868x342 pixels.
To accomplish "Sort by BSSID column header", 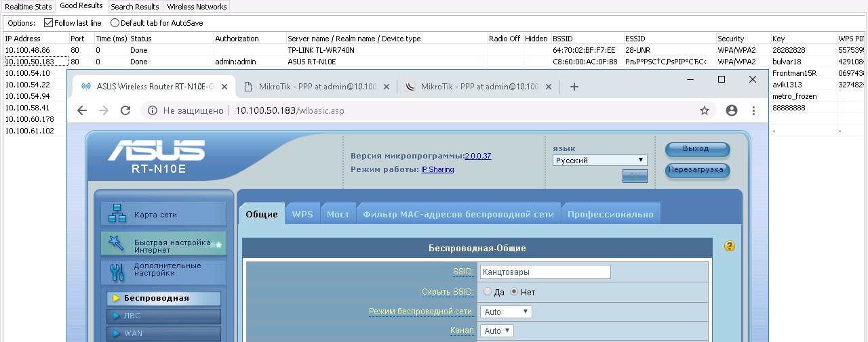I will click(587, 39).
